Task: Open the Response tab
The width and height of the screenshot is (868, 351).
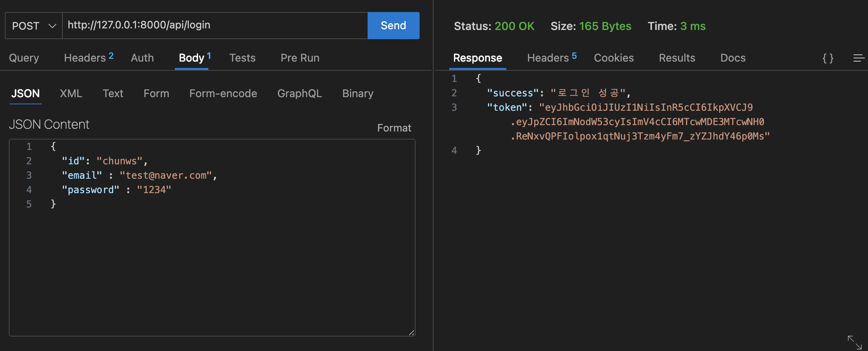Action: click(x=478, y=58)
